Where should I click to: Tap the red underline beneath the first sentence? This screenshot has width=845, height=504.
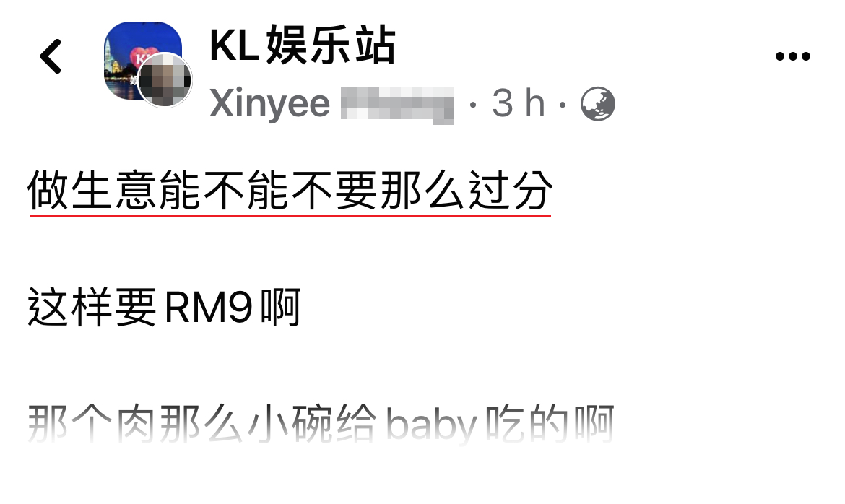(x=290, y=216)
